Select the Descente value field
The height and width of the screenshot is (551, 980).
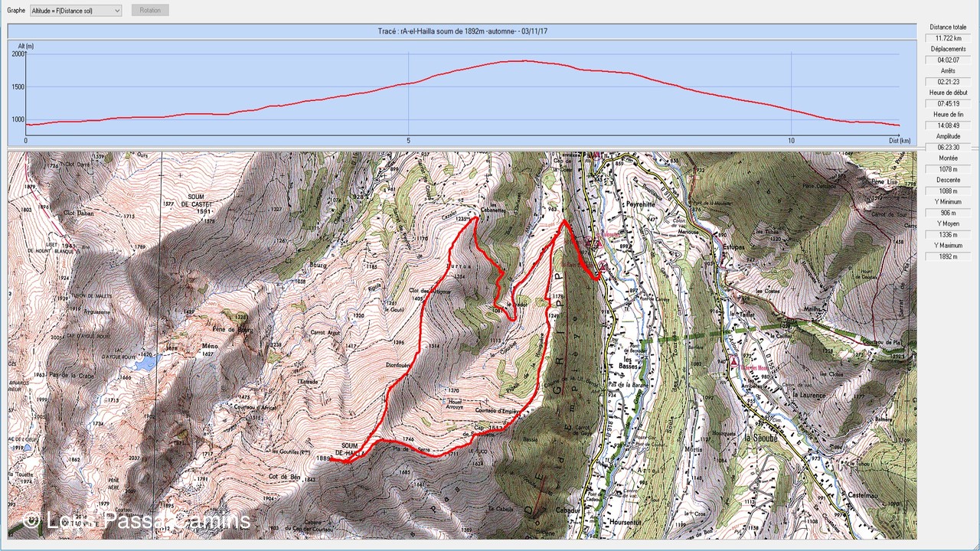(948, 191)
